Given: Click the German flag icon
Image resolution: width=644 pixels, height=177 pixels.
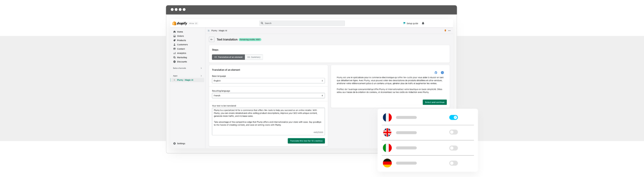Looking at the screenshot, I should [x=387, y=163].
